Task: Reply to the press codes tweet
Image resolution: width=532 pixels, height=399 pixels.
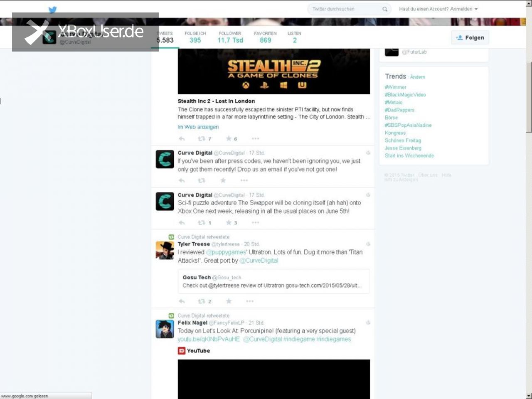Action: (182, 180)
